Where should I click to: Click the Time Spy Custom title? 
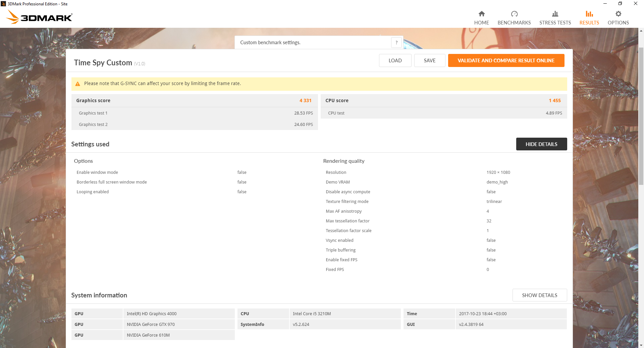(x=103, y=63)
